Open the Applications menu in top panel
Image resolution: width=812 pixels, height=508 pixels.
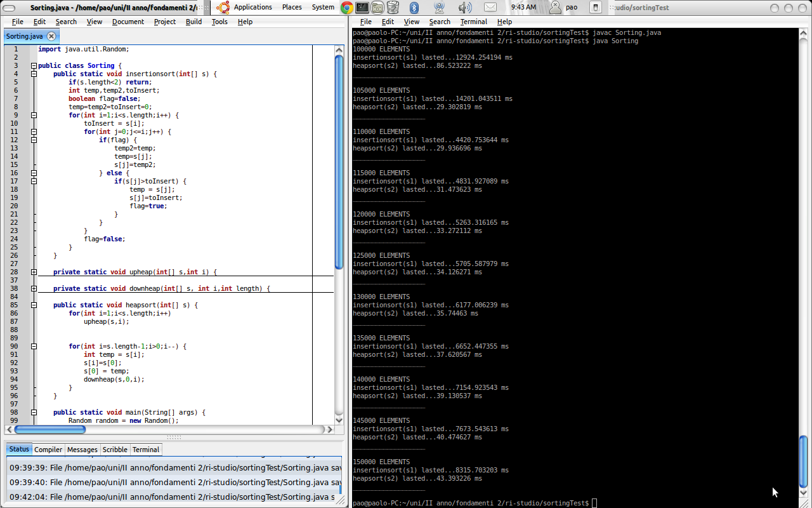coord(252,8)
